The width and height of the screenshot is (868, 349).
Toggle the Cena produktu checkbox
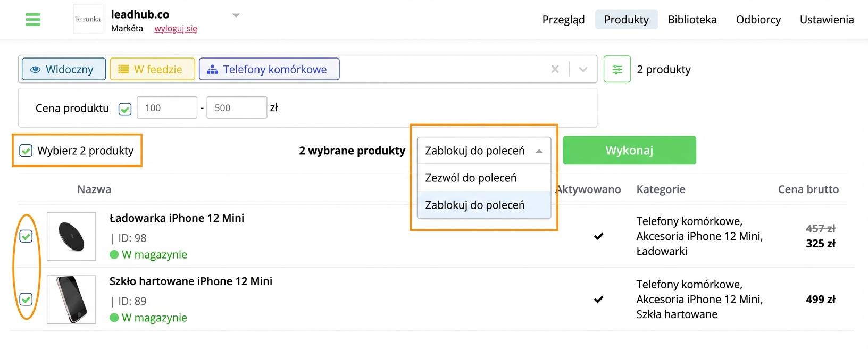[x=125, y=109]
